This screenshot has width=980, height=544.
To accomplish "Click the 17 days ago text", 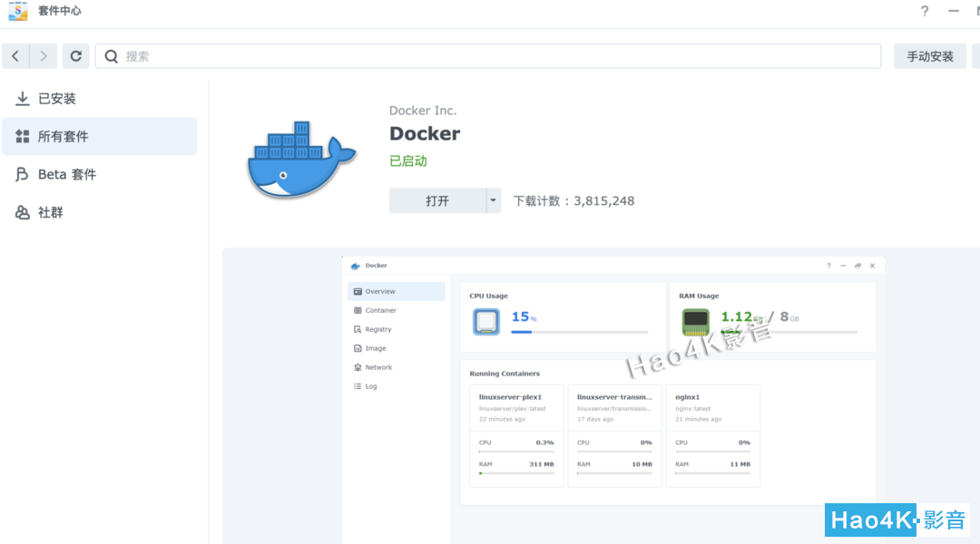I will coord(595,419).
